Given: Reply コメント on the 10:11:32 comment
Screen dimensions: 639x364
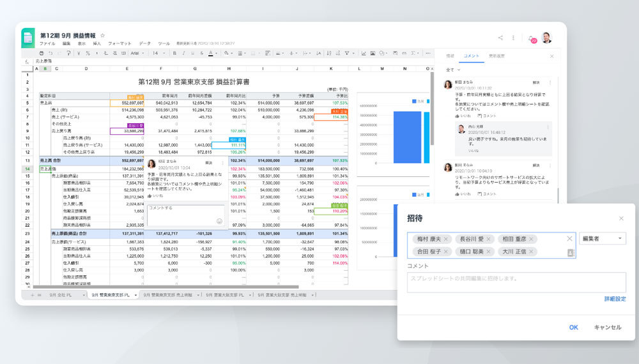Looking at the screenshot, I should 486,116.
